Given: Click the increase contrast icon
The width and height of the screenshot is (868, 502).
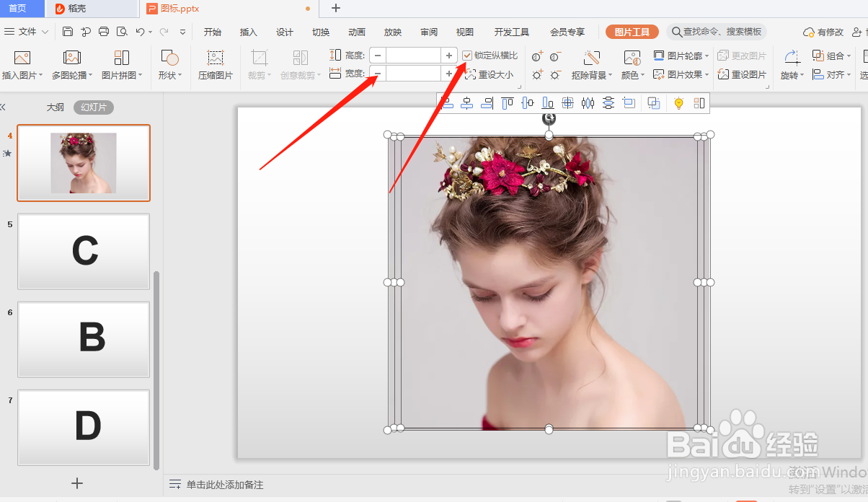Looking at the screenshot, I should click(537, 56).
